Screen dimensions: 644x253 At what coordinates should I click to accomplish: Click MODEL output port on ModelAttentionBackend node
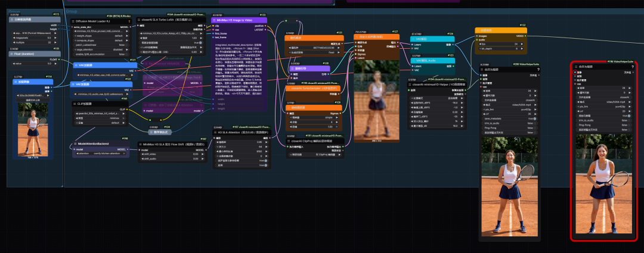click(x=128, y=149)
